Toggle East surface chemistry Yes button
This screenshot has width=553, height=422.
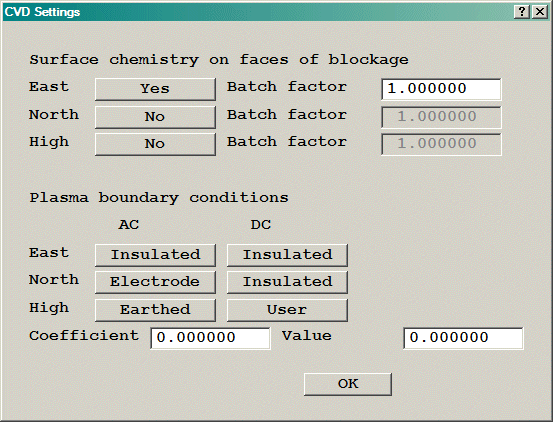pyautogui.click(x=155, y=89)
